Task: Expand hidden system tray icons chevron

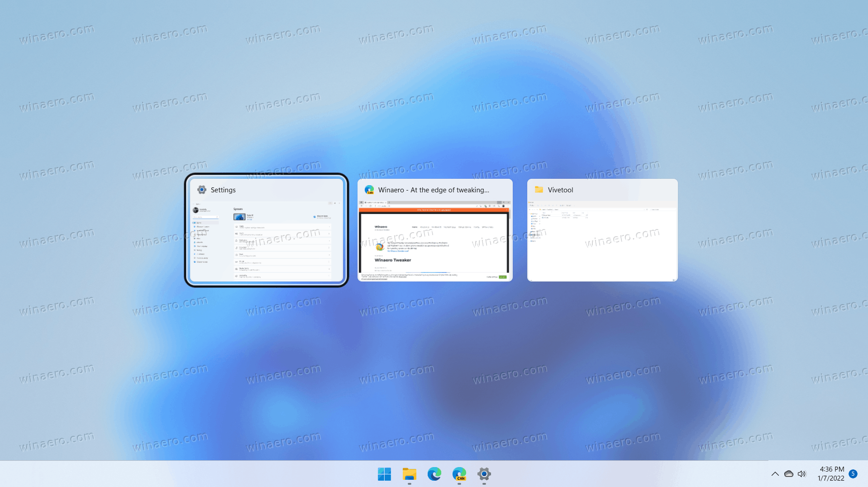Action: tap(775, 474)
